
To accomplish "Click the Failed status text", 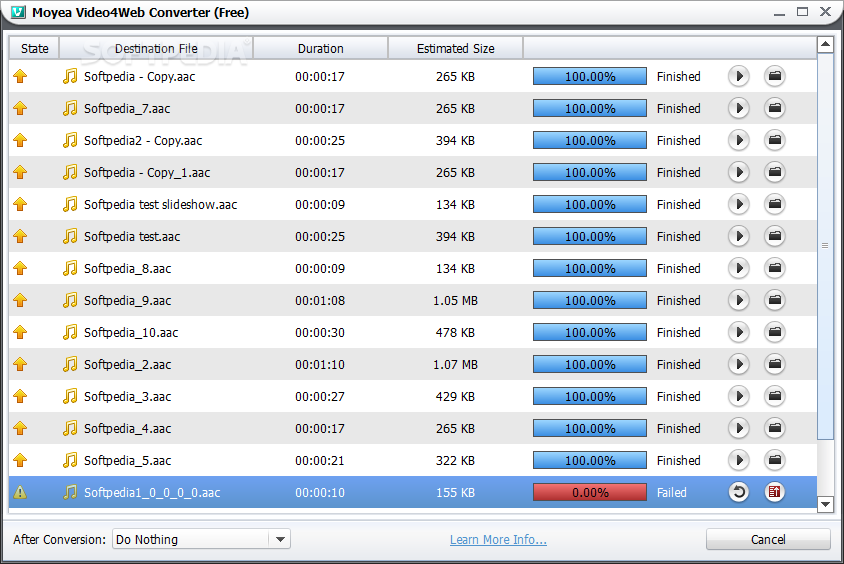I will click(671, 492).
